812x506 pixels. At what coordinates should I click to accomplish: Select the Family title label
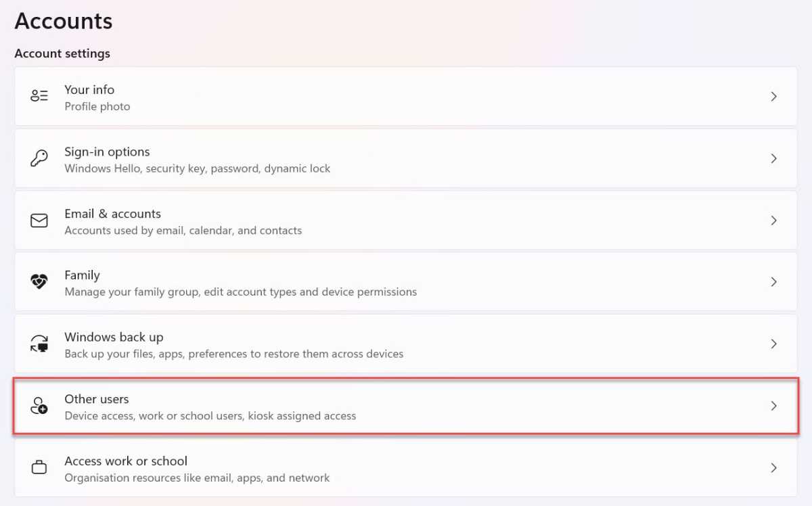point(82,275)
